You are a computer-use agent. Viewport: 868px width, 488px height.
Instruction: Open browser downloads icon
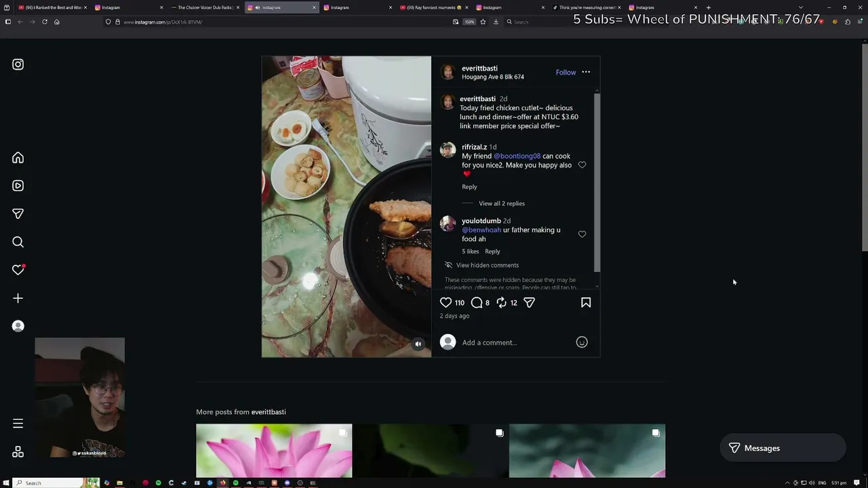[496, 22]
